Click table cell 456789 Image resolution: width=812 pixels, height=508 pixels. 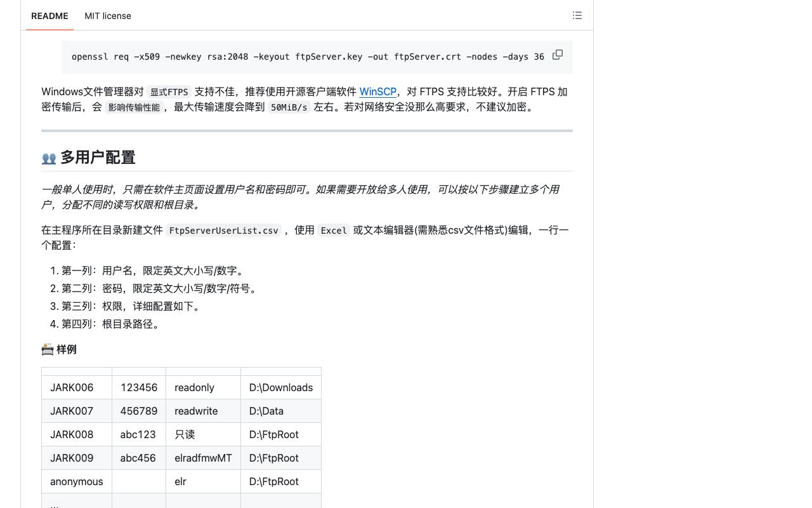tap(139, 411)
